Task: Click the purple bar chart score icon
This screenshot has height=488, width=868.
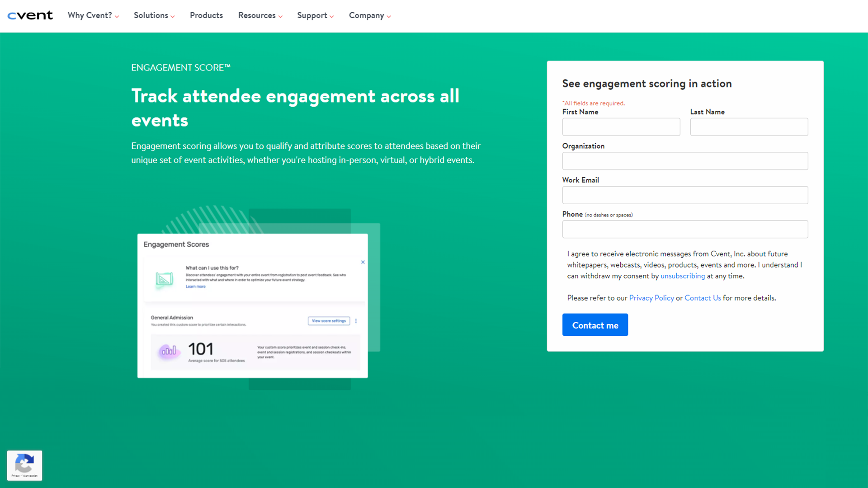Action: click(x=168, y=351)
